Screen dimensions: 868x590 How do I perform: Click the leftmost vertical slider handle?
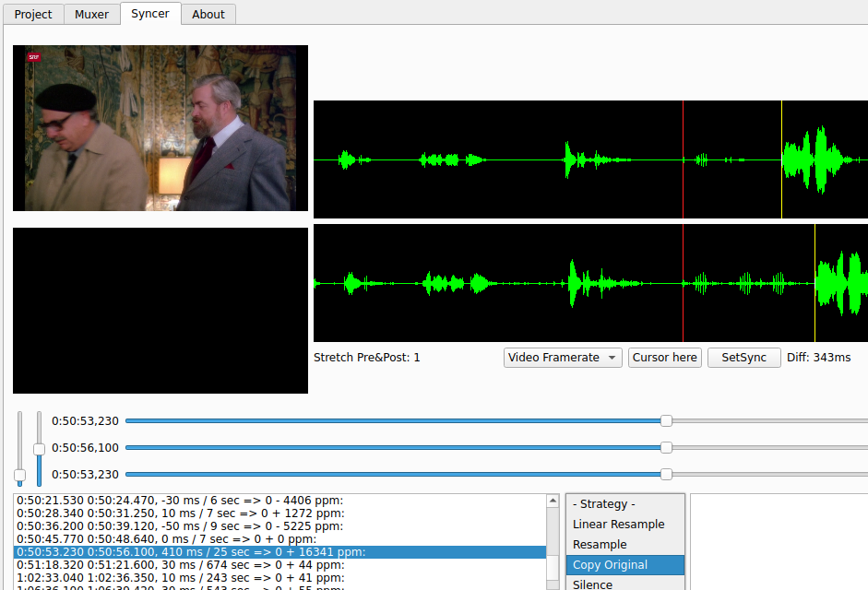click(x=20, y=475)
